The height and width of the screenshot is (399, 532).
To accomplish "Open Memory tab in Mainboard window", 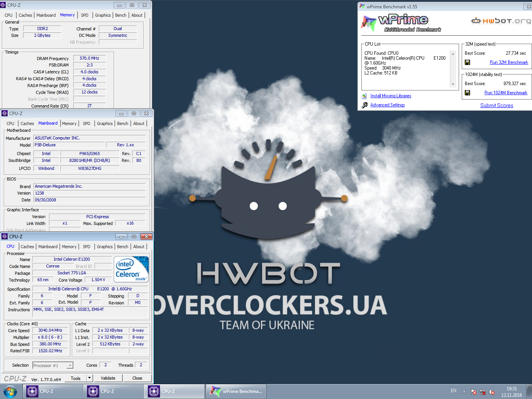I will [69, 123].
